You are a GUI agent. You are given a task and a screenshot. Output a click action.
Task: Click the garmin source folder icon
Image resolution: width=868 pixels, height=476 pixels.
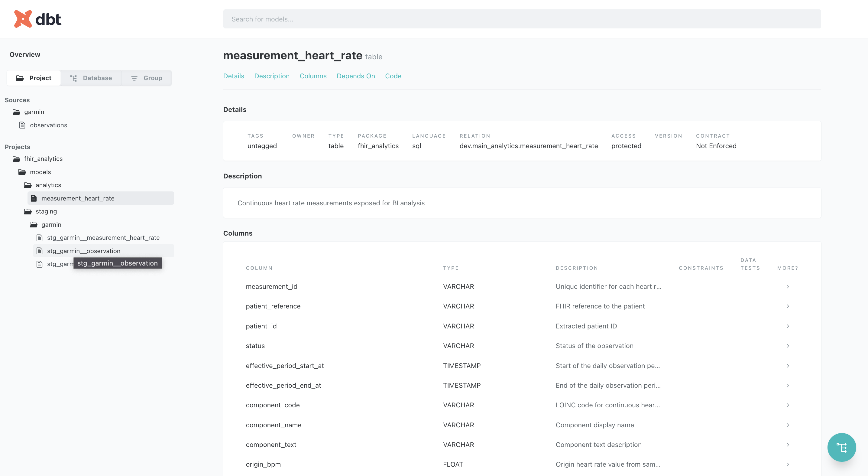(x=16, y=112)
